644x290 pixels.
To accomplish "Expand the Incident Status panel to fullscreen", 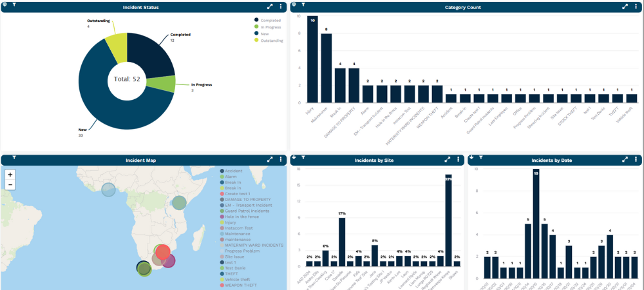I will [270, 7].
